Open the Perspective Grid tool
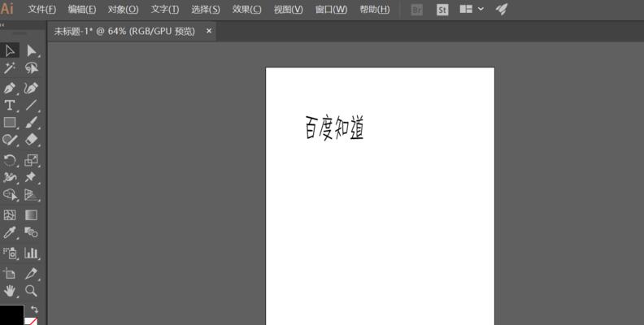644x325 pixels. point(32,194)
